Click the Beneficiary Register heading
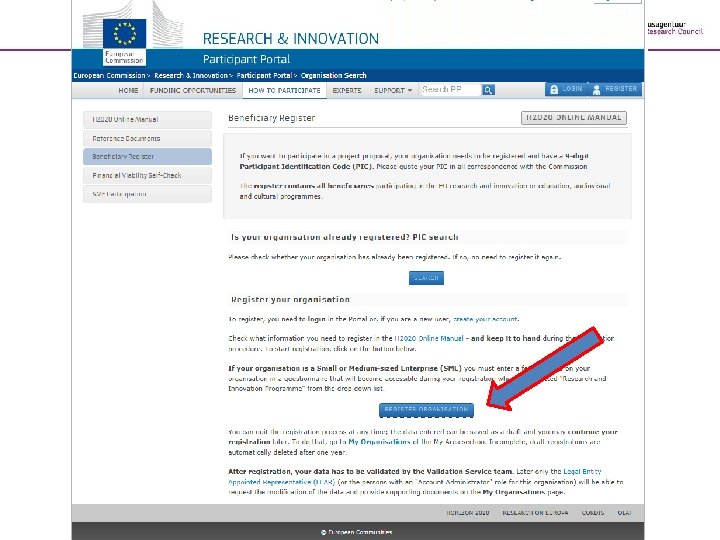Viewport: 720px width, 540px height. coord(271,118)
